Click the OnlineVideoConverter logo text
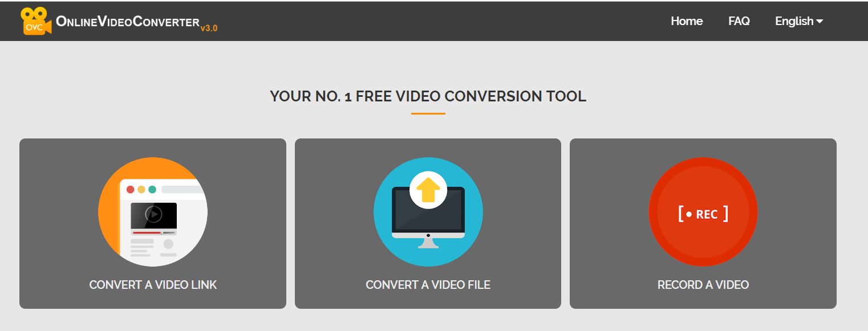Screen dimensions: 868x331 point(128,22)
